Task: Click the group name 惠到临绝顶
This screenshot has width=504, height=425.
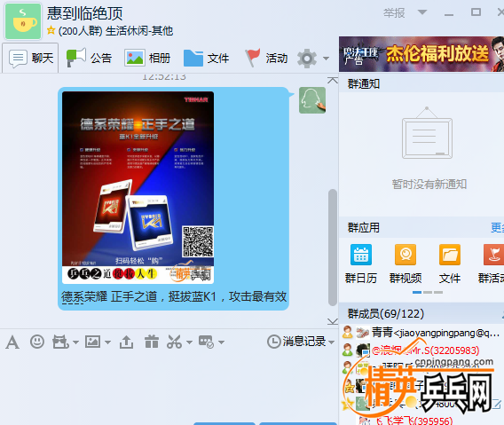Action: 85,13
